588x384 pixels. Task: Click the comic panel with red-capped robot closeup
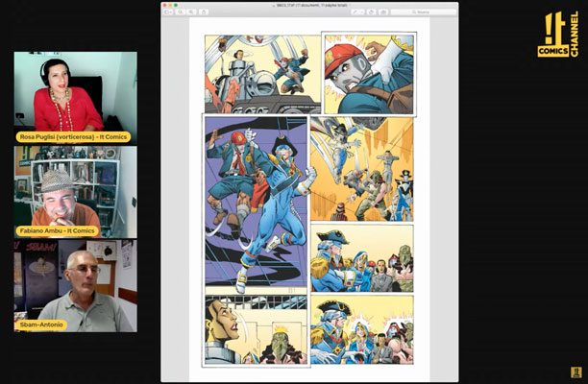tap(369, 74)
